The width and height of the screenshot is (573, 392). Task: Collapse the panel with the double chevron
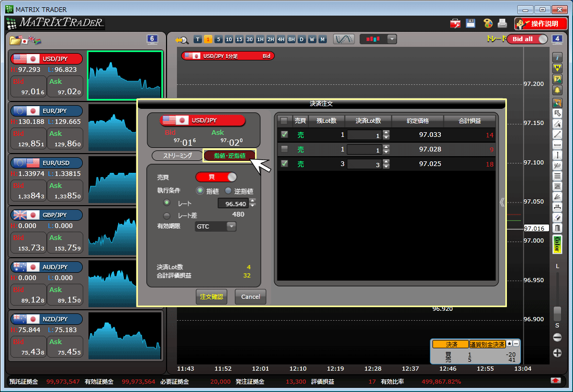pyautogui.click(x=502, y=203)
